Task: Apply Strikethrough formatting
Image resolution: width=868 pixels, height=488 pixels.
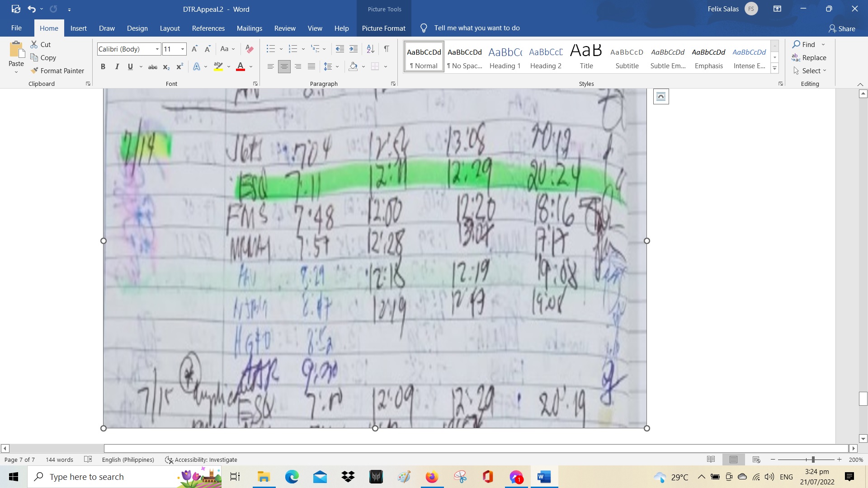Action: [153, 67]
